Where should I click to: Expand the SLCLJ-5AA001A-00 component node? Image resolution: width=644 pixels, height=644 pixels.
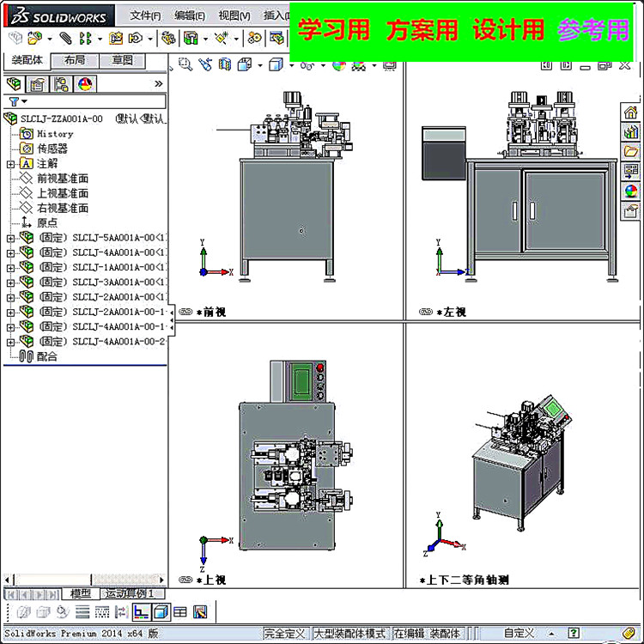[x=10, y=238]
